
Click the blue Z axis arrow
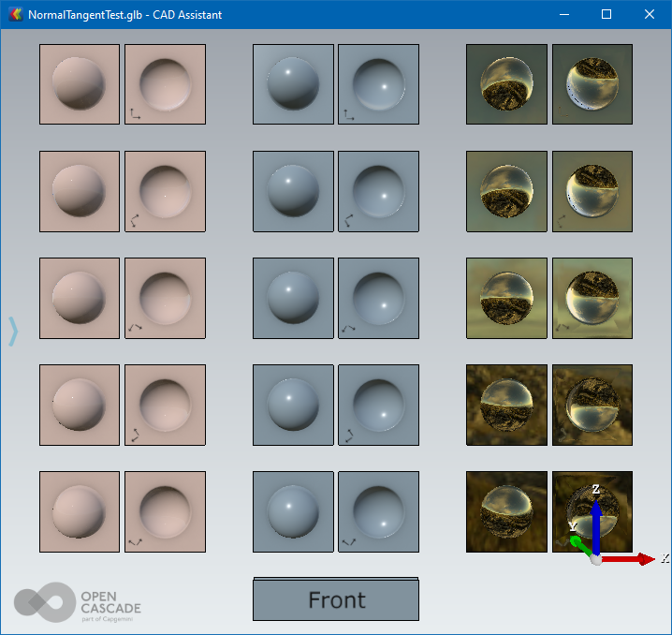point(596,520)
